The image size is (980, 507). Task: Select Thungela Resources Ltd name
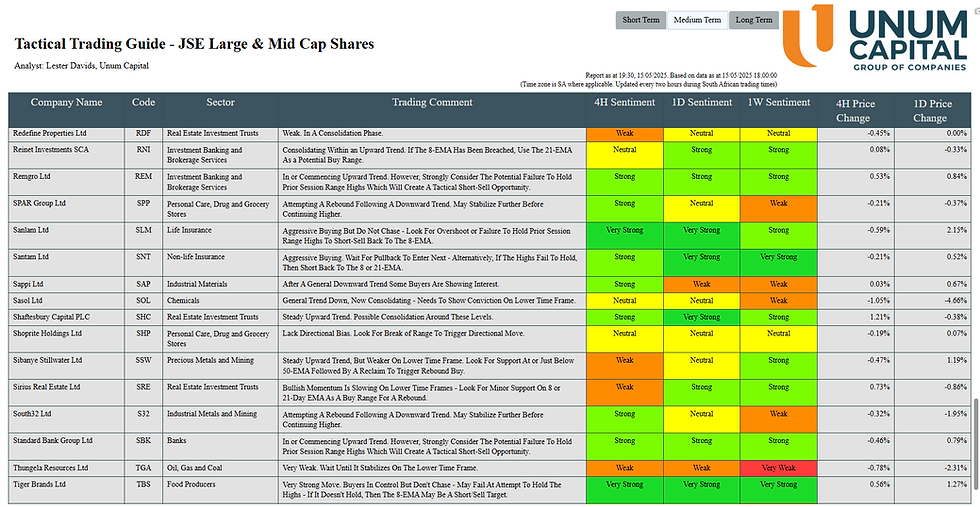(x=51, y=468)
